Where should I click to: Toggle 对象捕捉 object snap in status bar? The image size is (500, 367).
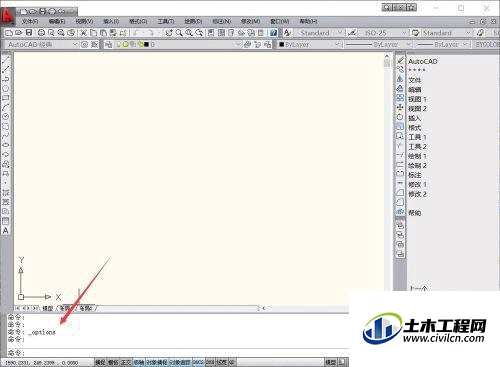157,362
